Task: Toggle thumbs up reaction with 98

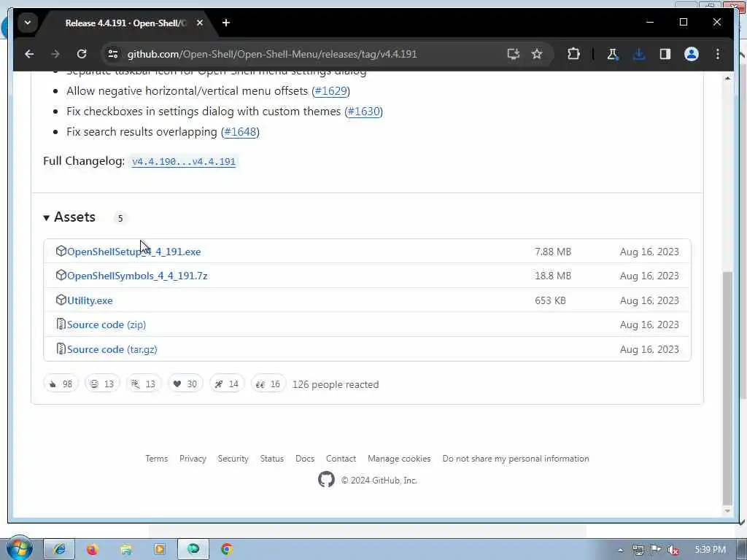Action: tap(61, 384)
